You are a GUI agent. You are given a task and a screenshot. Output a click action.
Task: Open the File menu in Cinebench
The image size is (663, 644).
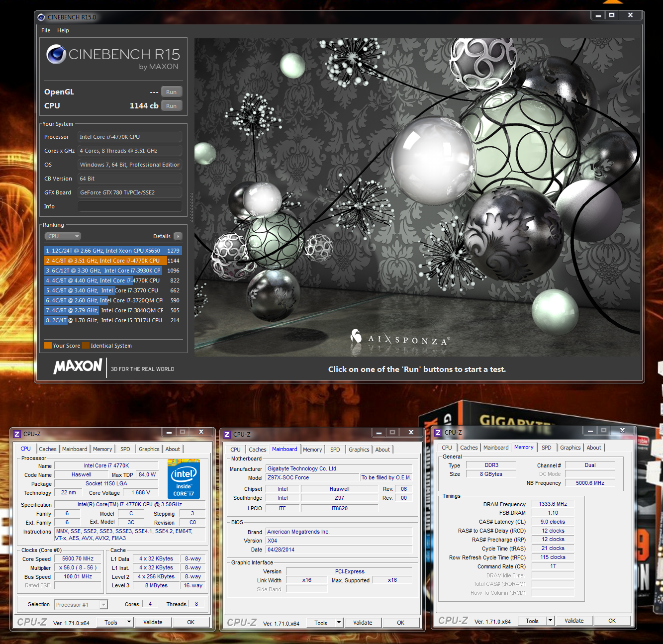pos(46,30)
